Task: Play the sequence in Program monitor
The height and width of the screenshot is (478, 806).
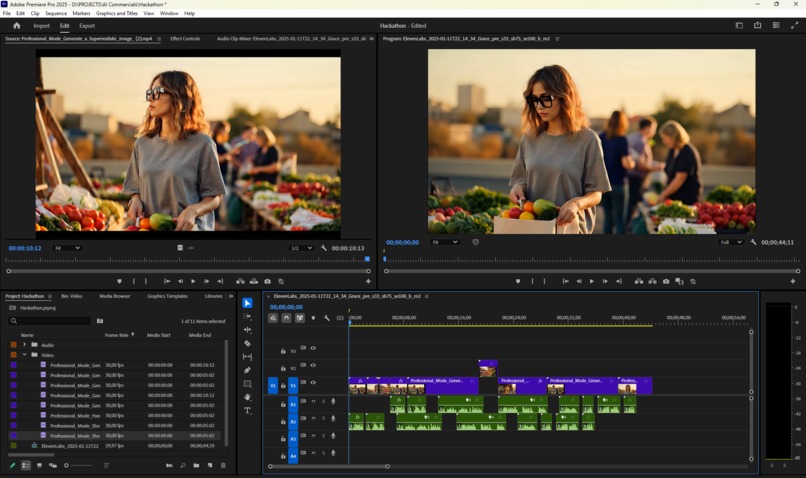Action: click(x=592, y=281)
